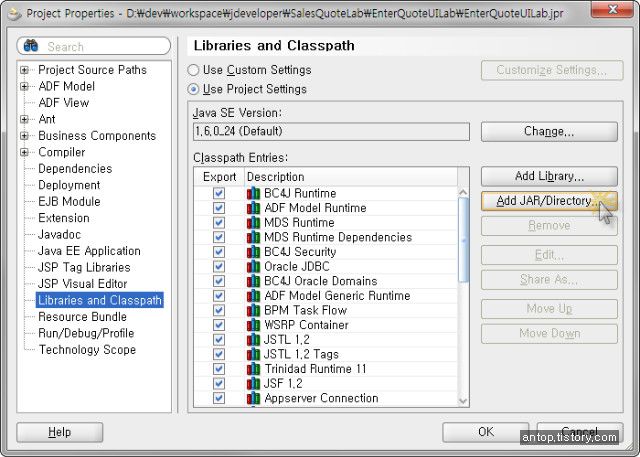Click the Appserver Connection library icon
The width and height of the screenshot is (640, 457).
253,398
